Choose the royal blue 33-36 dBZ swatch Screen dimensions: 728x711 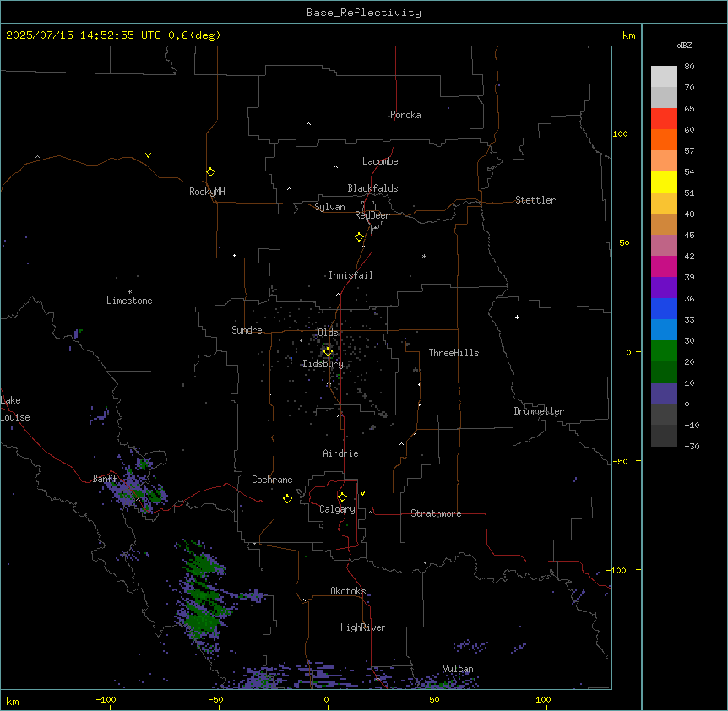(x=664, y=308)
